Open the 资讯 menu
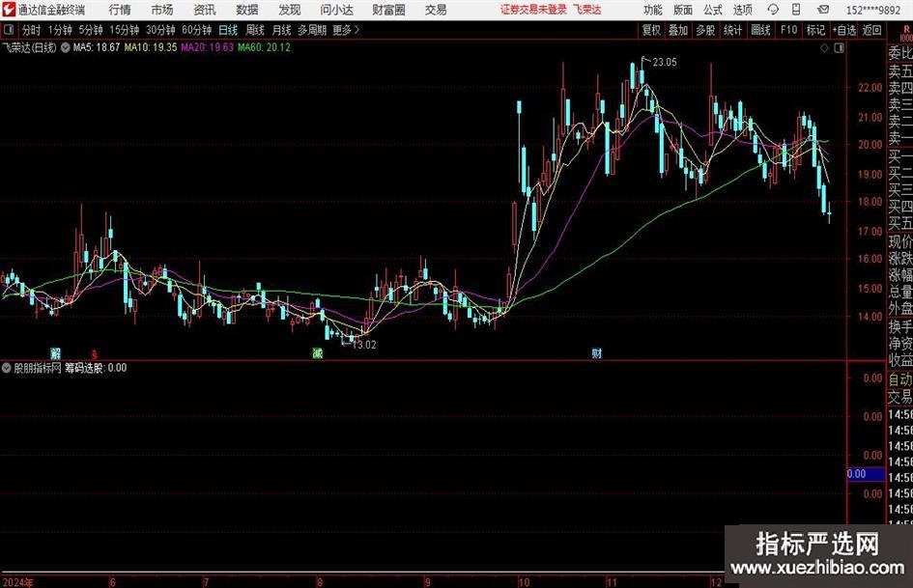The image size is (913, 588). 205,10
